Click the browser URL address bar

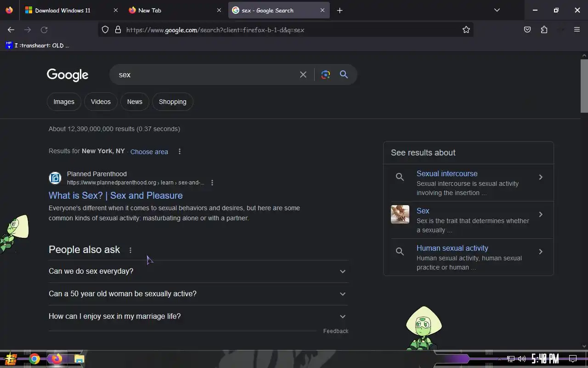(285, 30)
